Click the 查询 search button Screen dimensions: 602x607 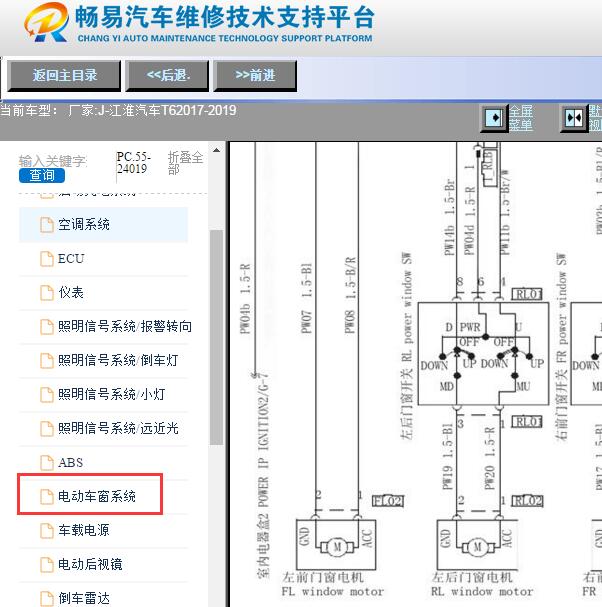42,175
